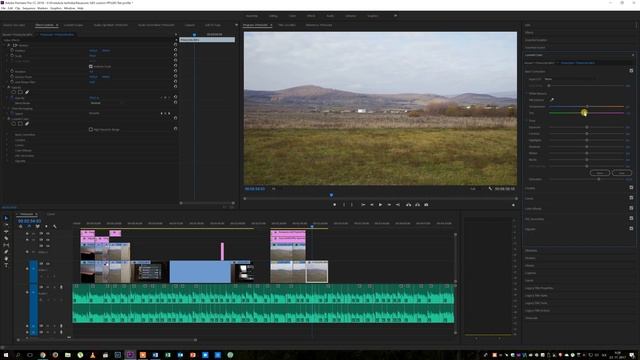Toggle Linked Selection in the timeline header
Viewport: 640px width, 360px height.
click(x=38, y=227)
